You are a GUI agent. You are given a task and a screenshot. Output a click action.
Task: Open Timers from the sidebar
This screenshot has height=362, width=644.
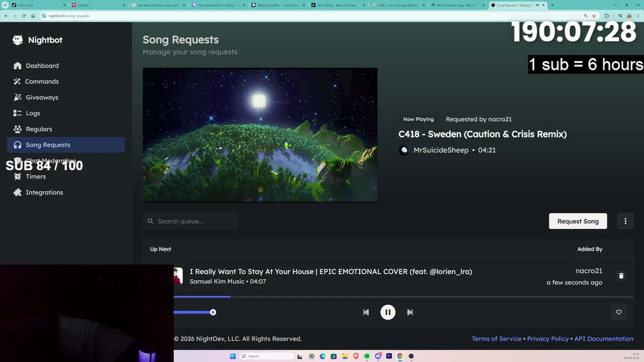point(66,176)
